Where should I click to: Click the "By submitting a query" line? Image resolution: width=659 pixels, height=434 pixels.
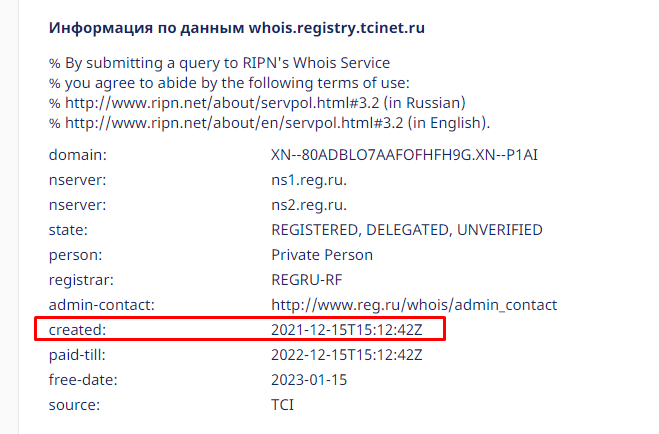219,63
